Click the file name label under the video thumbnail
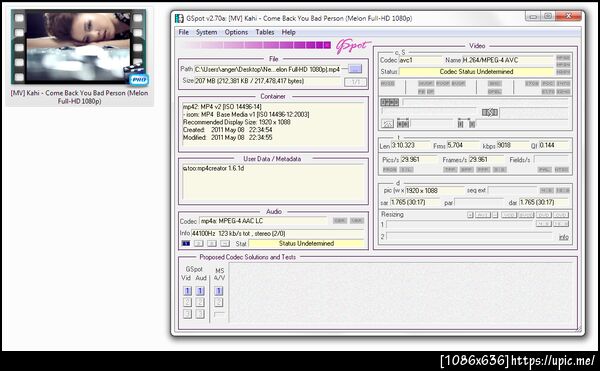600x371 pixels. tap(79, 97)
